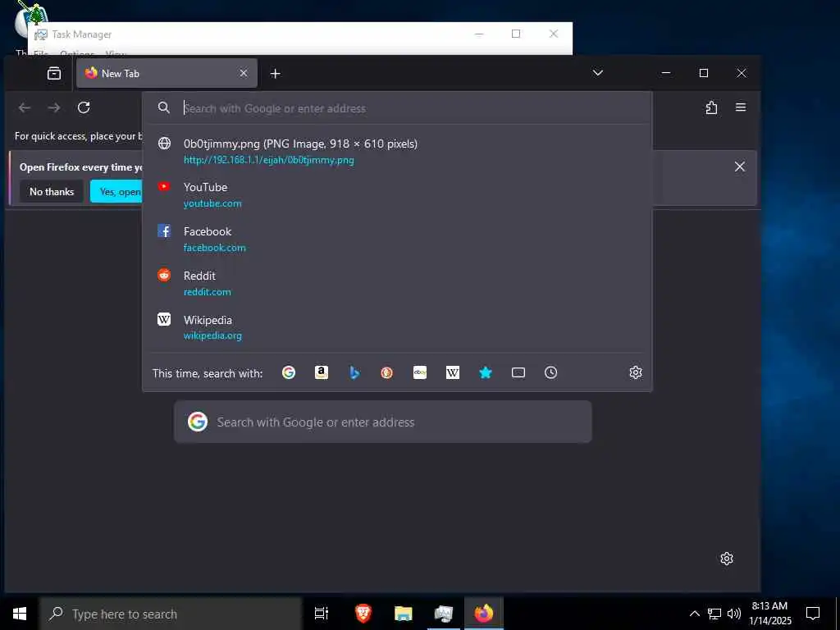840x630 pixels.
Task: Search Bookmarks with the star icon
Action: (486, 372)
